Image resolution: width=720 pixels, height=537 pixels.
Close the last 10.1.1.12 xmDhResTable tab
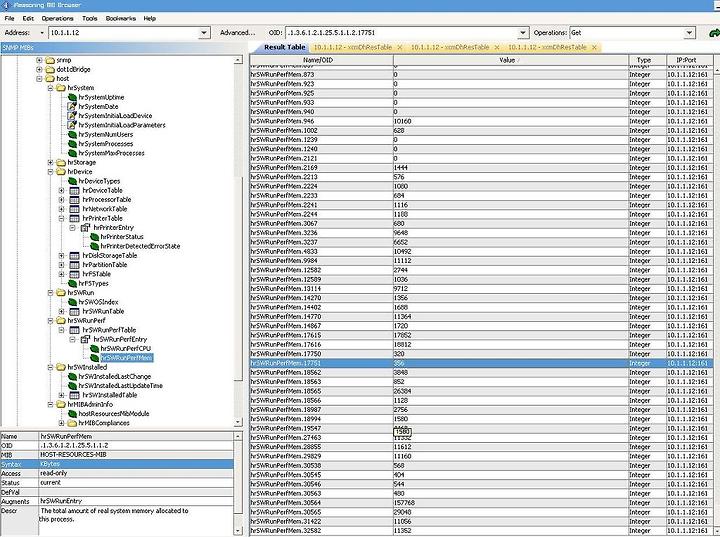(x=594, y=47)
